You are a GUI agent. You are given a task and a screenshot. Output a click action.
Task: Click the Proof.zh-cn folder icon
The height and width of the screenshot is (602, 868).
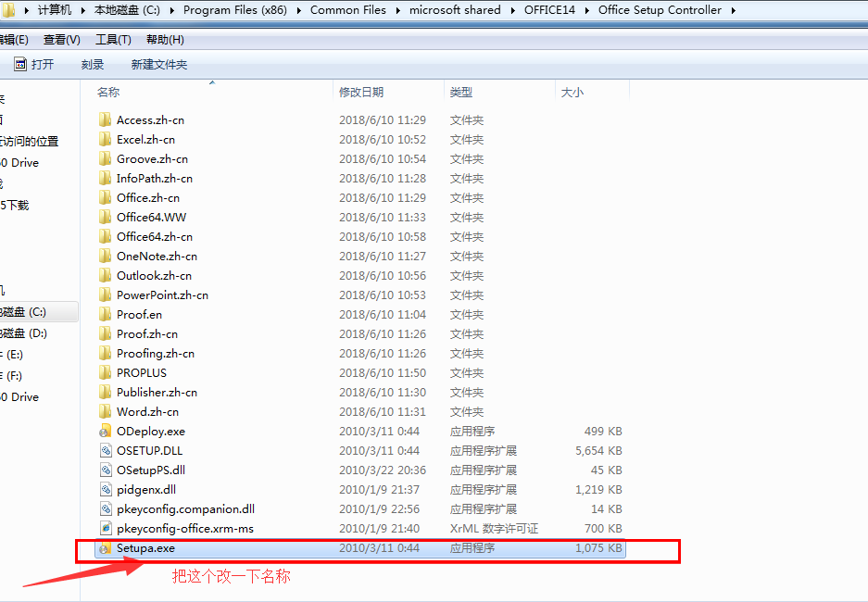tap(105, 333)
